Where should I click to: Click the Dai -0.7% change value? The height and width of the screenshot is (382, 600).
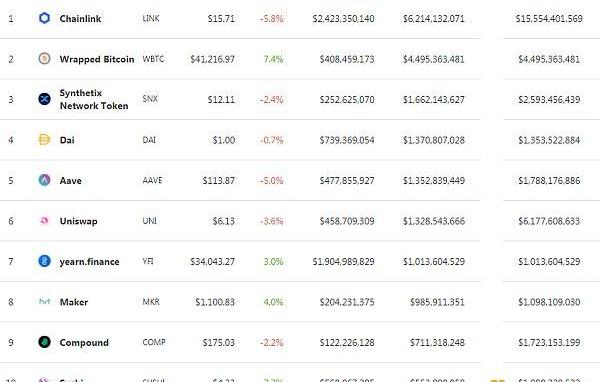tap(272, 140)
